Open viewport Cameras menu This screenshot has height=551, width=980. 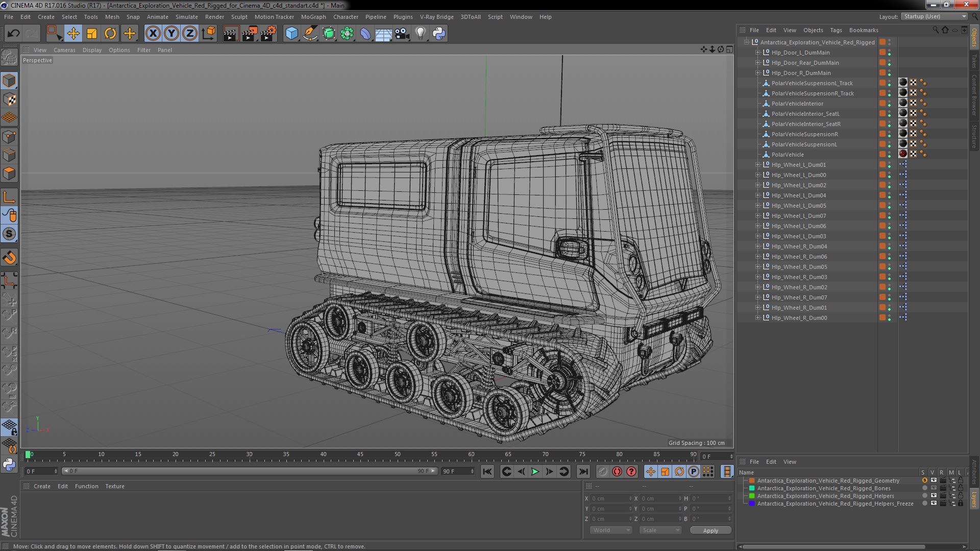click(64, 50)
